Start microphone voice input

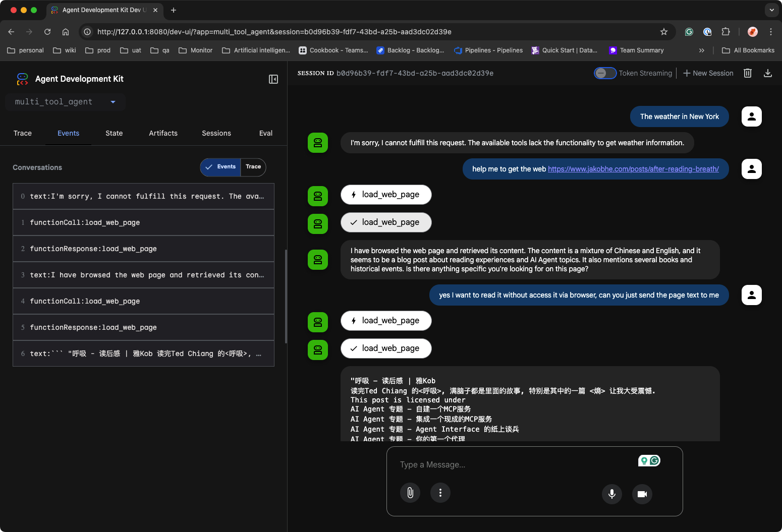point(612,494)
